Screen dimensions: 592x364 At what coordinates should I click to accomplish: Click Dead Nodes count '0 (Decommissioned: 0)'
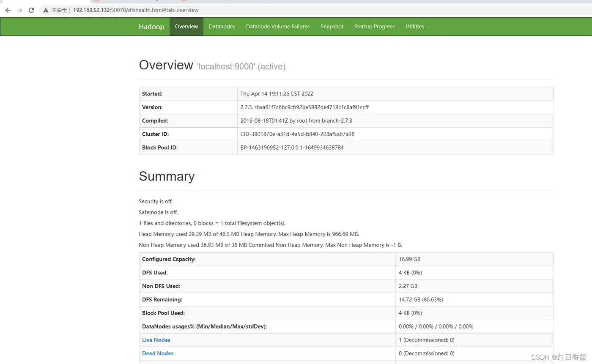[x=427, y=353]
